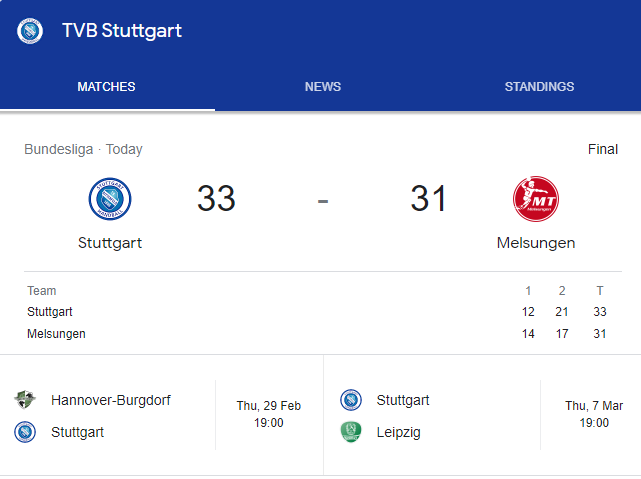Screen dimensions: 641x479
Task: Click the large Stuttgart team crest
Action: 110,199
